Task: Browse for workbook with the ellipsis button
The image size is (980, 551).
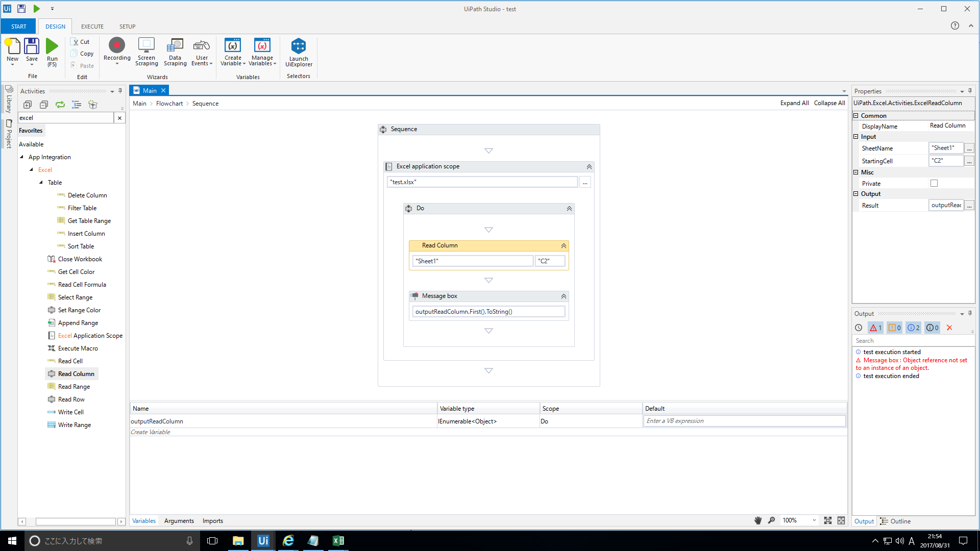Action: (x=585, y=182)
